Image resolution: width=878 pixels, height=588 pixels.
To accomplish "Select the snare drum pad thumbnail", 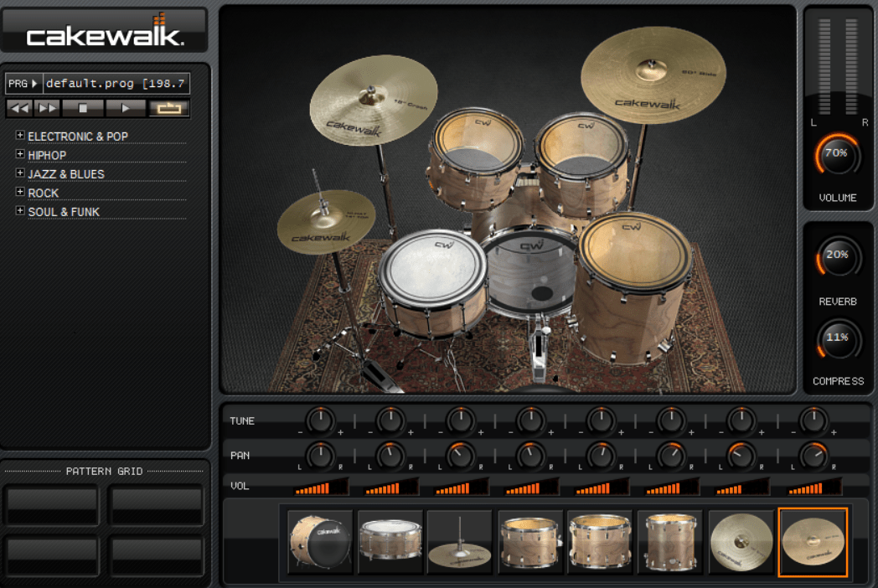I will coord(390,542).
